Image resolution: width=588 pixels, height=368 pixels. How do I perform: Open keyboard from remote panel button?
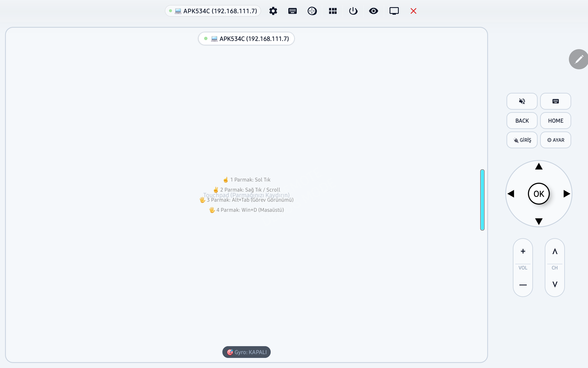pyautogui.click(x=555, y=101)
